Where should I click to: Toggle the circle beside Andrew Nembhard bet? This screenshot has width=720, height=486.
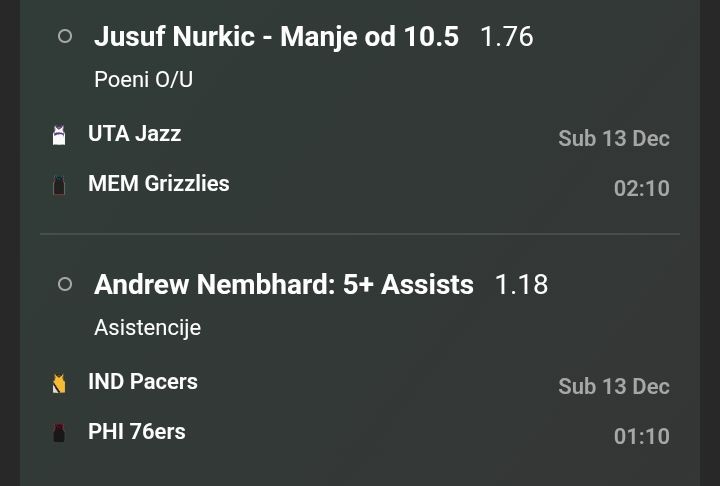coord(65,284)
